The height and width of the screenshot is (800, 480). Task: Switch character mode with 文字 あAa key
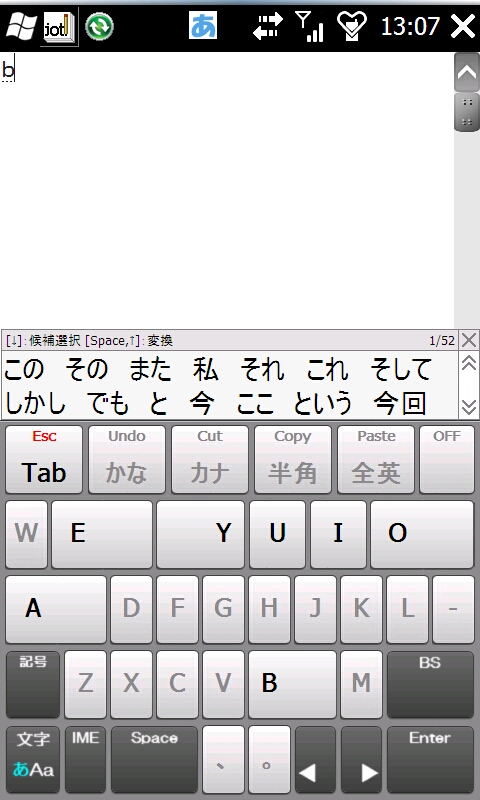(x=33, y=760)
